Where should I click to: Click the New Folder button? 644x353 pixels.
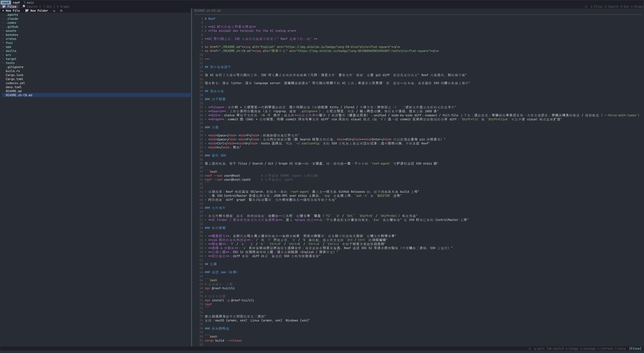36,11
